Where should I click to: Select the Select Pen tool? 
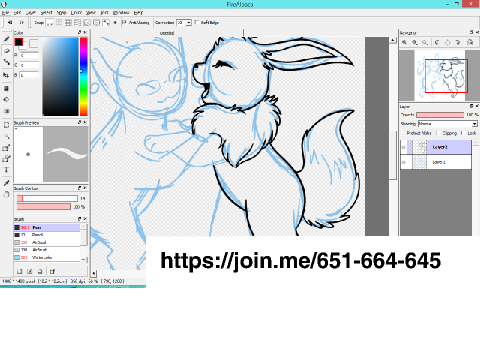(6, 148)
